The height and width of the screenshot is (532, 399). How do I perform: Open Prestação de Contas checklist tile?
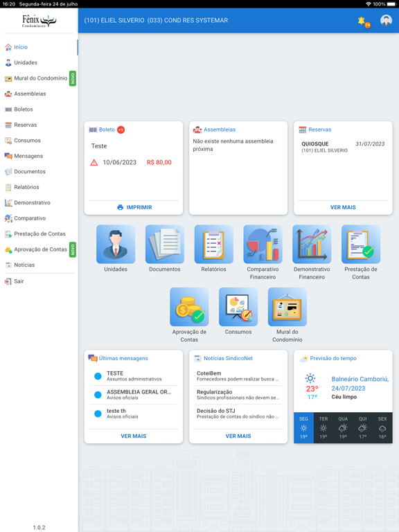(361, 244)
